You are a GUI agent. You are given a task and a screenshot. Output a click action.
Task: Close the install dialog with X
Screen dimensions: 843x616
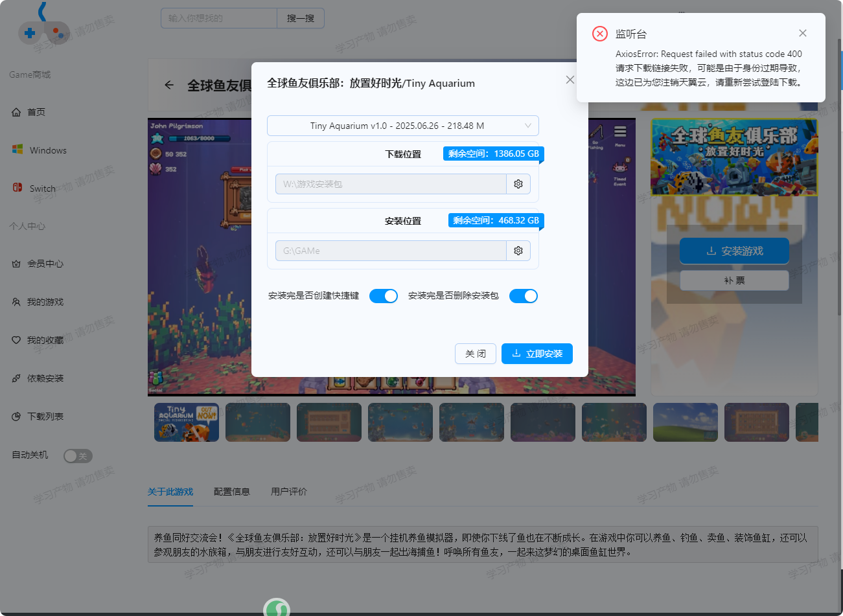click(570, 80)
